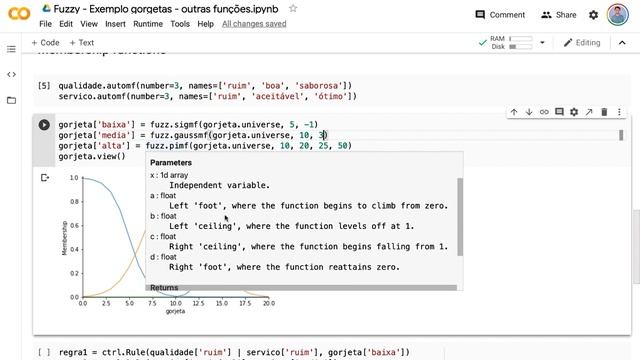The height and width of the screenshot is (360, 640).
Task: Delete the cell with trash icon
Action: pos(604,112)
